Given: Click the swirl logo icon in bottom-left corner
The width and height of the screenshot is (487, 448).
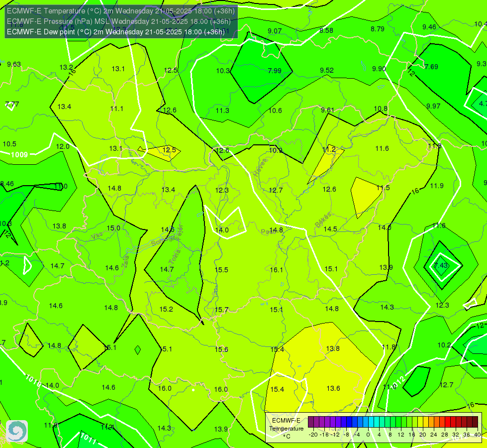Looking at the screenshot, I should pyautogui.click(x=17, y=431).
